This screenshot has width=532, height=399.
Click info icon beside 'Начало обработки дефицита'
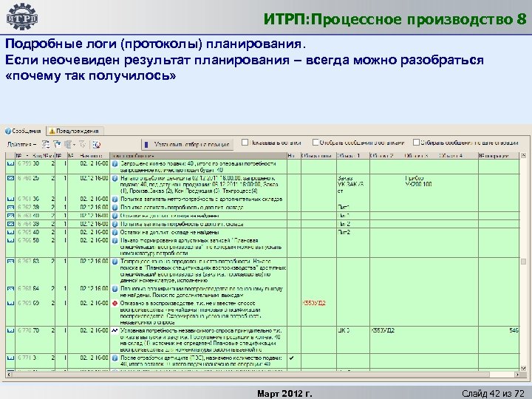[x=115, y=178]
